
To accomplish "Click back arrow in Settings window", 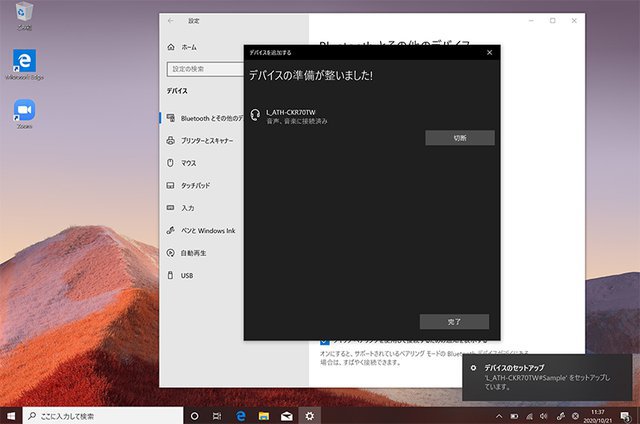I will click(170, 20).
